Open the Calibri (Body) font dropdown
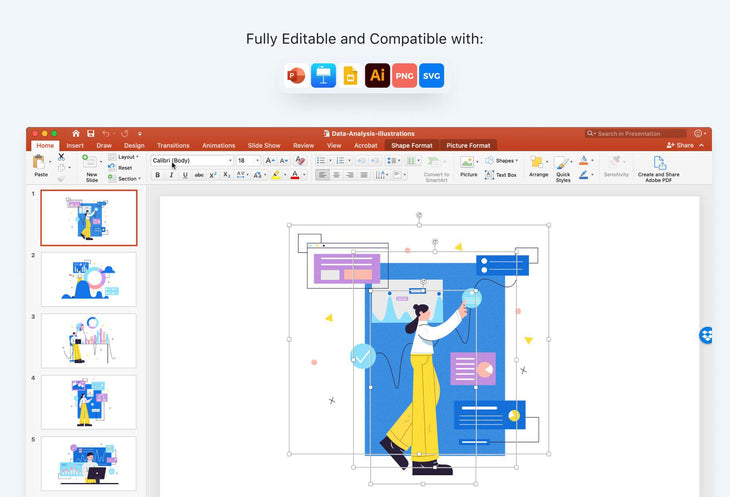730x497 pixels. (x=192, y=160)
